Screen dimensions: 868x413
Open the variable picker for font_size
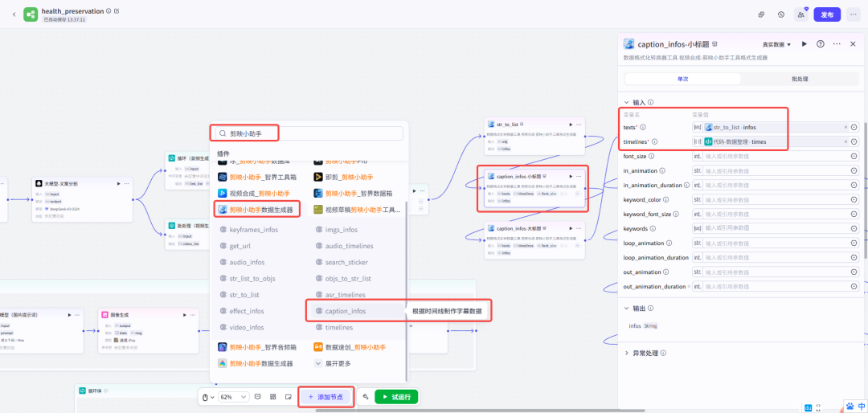pyautogui.click(x=854, y=157)
